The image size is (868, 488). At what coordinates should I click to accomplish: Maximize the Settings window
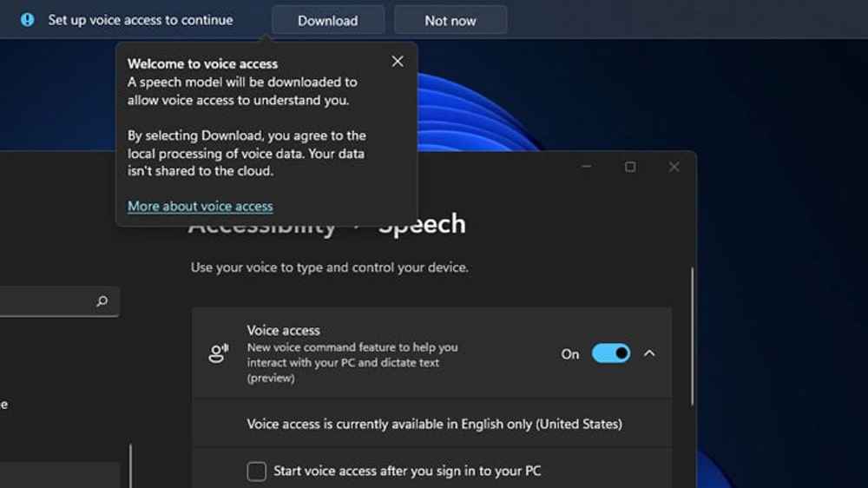630,167
